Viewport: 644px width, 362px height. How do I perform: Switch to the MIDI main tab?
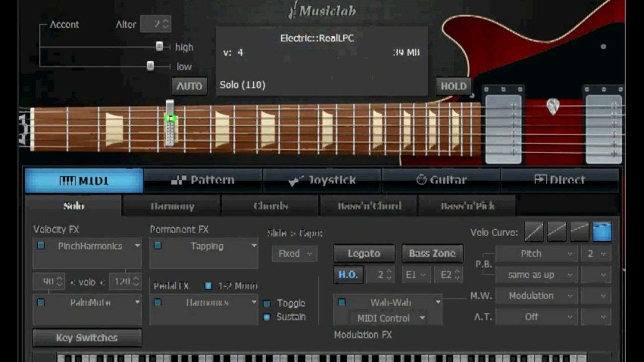(x=84, y=180)
